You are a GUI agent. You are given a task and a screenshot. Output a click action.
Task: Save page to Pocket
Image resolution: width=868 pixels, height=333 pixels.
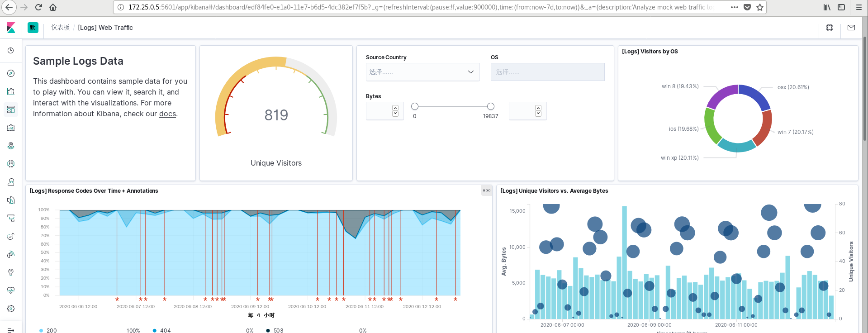747,7
